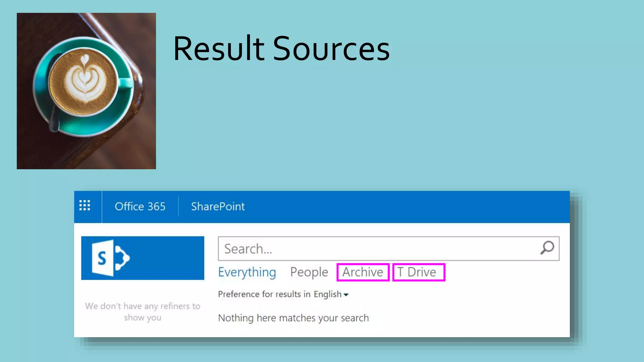This screenshot has width=644, height=362.
Task: Go to SharePoint in the header
Action: (x=218, y=206)
